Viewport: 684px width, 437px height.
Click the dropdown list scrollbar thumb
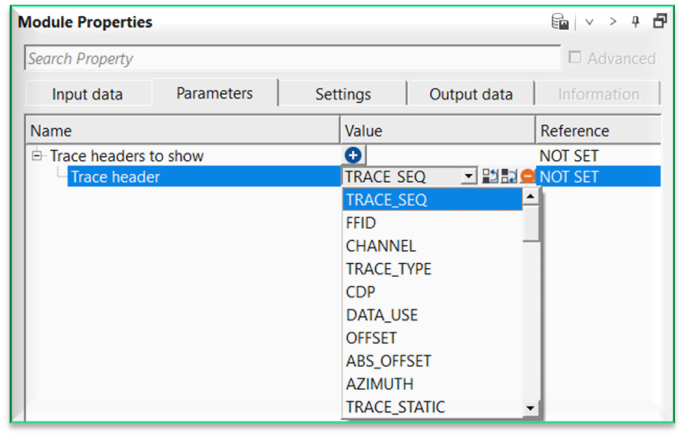(x=530, y=223)
